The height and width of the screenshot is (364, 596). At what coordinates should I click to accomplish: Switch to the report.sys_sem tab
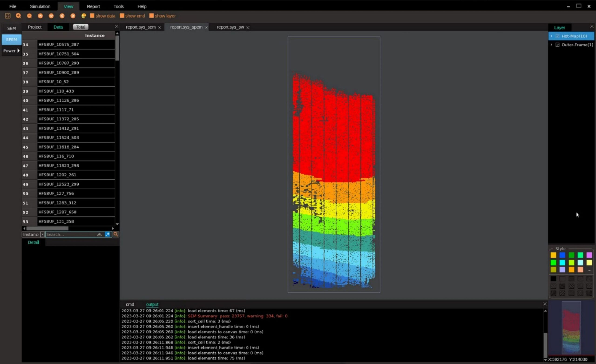[141, 27]
